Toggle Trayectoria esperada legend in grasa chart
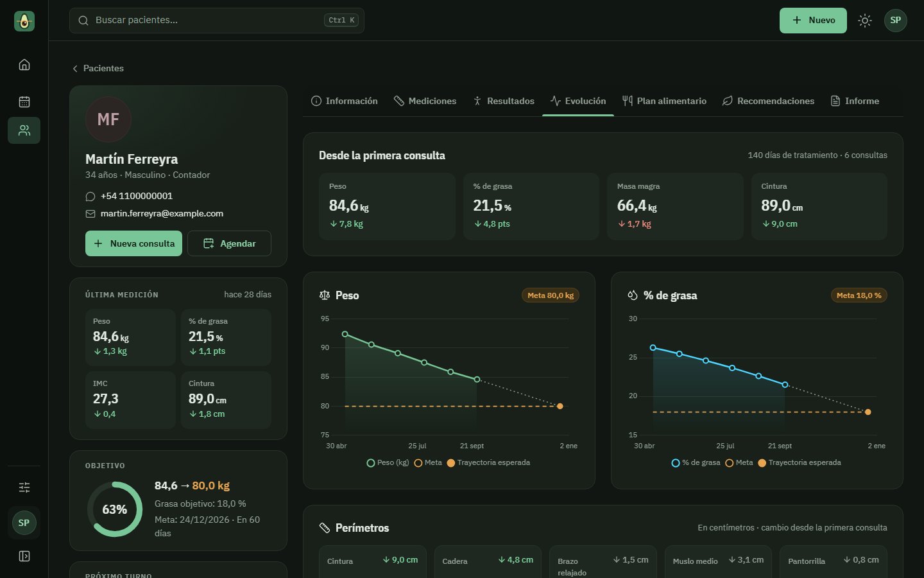 pos(800,463)
